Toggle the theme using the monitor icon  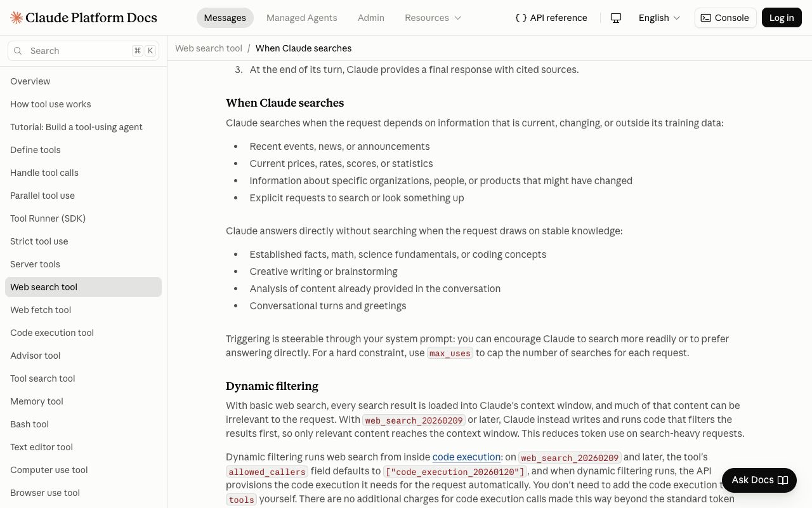(616, 18)
